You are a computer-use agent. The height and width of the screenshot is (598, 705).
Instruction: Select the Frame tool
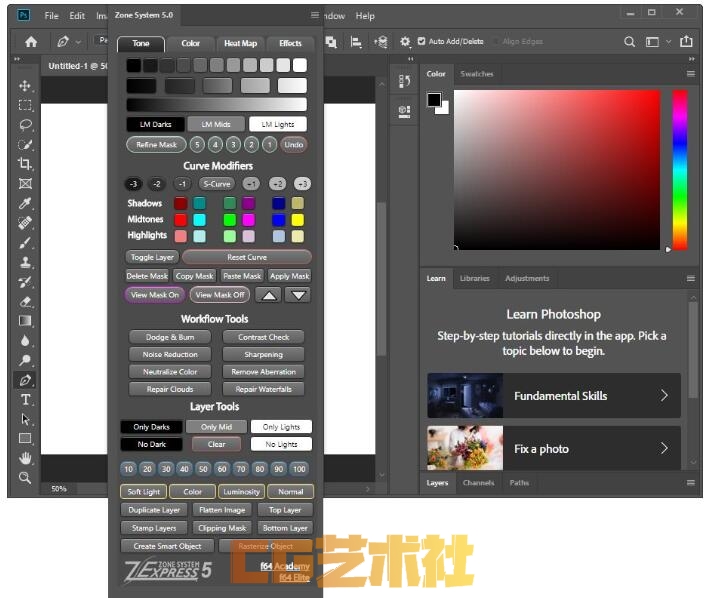(25, 183)
